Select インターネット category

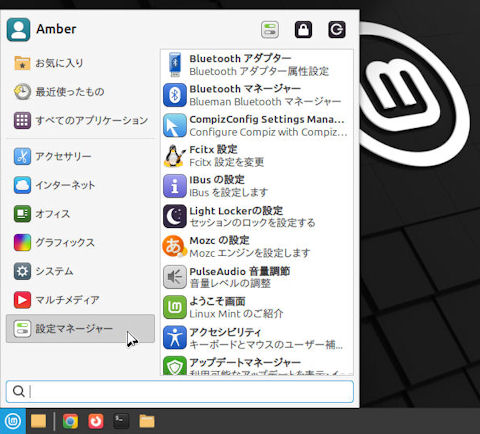(80, 185)
